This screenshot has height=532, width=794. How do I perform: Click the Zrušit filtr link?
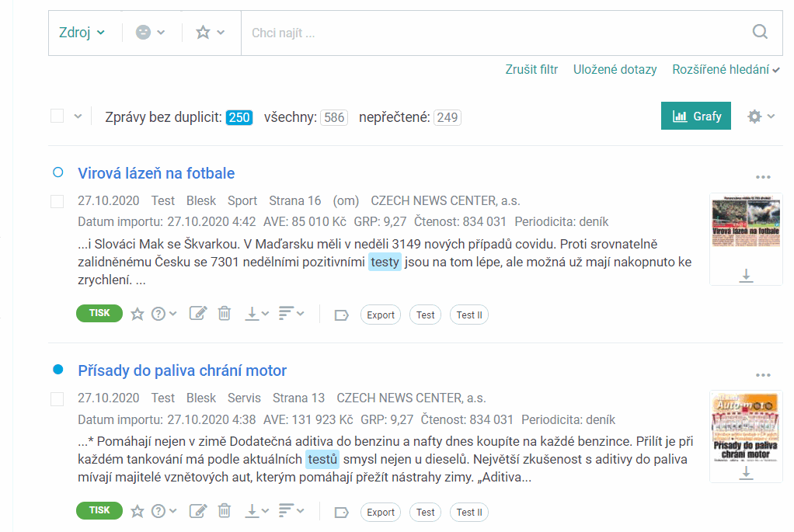click(531, 69)
